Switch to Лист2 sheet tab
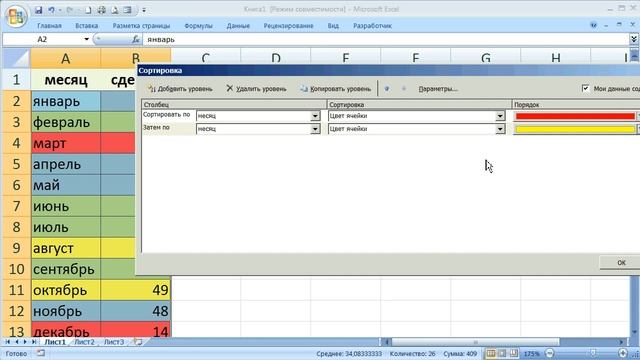The width and height of the screenshot is (640, 360). 84,342
